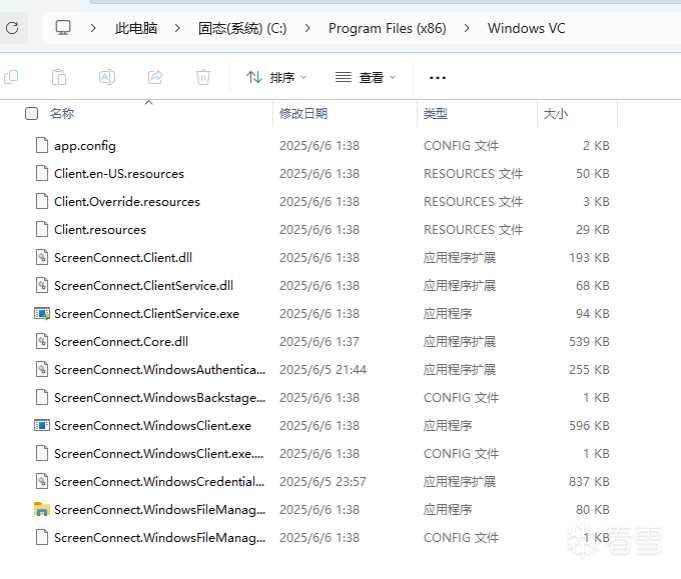Click the rename icon in toolbar
Image resolution: width=681 pixels, height=579 pixels.
click(x=107, y=77)
